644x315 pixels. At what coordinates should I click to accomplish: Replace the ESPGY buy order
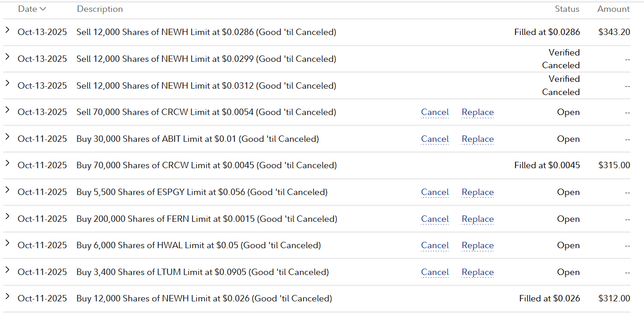click(x=477, y=192)
